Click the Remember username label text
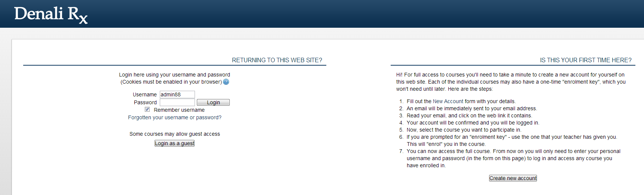The width and height of the screenshot is (644, 195). coord(179,110)
